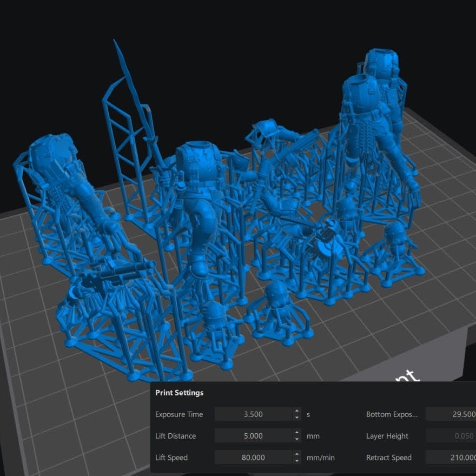Decrease Lift Distance with the down arrow

pyautogui.click(x=297, y=439)
